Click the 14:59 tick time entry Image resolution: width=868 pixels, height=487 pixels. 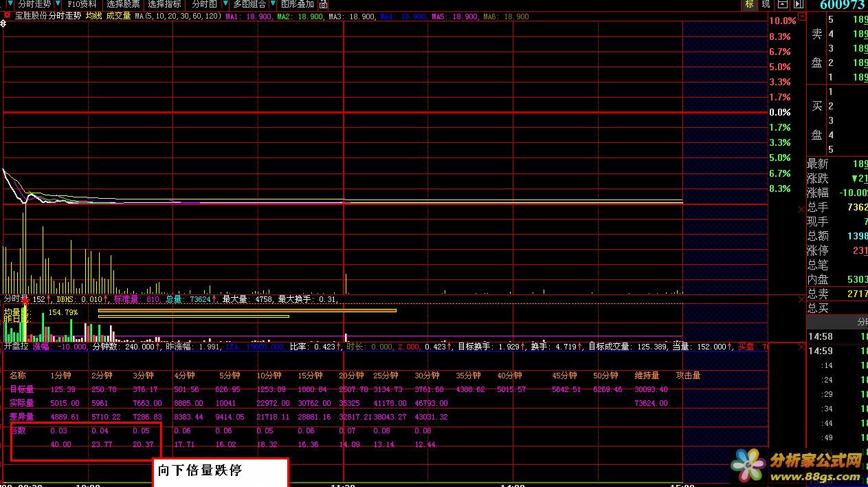click(x=821, y=351)
